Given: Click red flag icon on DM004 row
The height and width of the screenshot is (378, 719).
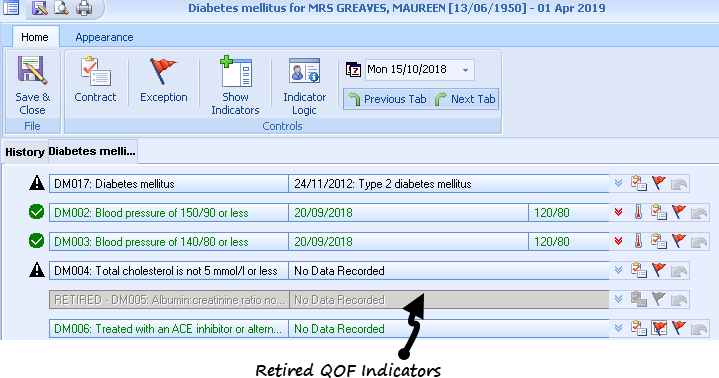Looking at the screenshot, I should click(658, 270).
